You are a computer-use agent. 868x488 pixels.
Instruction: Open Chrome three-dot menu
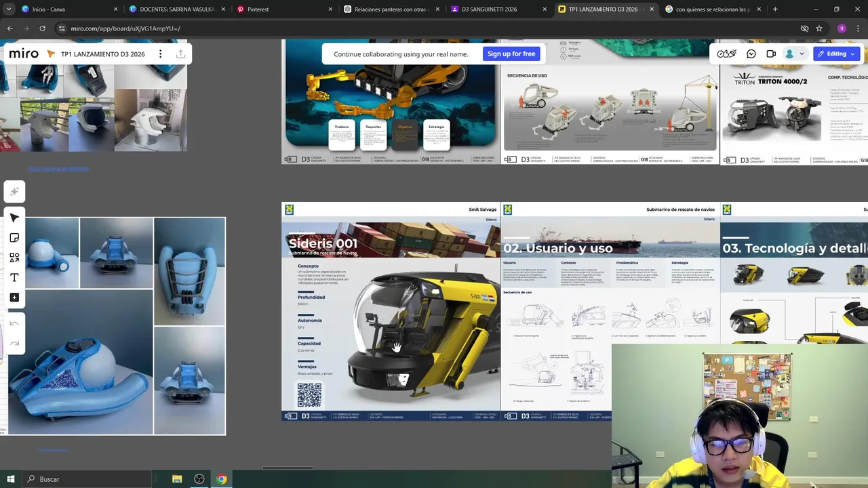pos(858,28)
